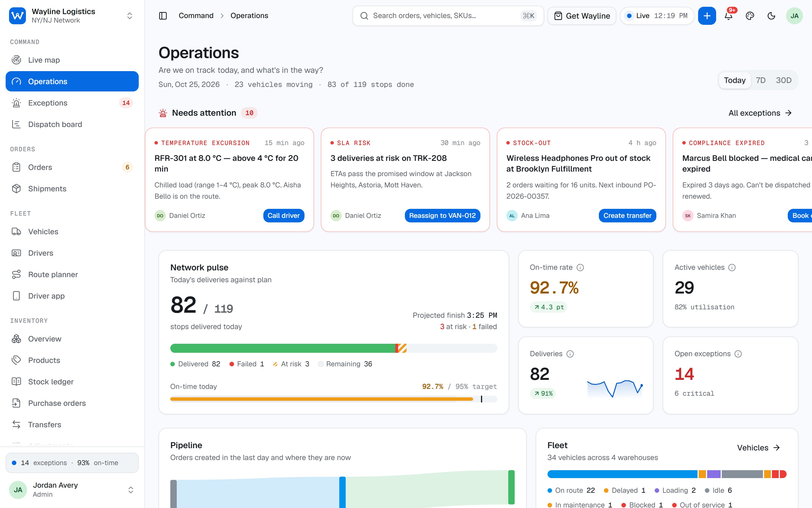This screenshot has width=812, height=508.
Task: Show info for the Deliveries card
Action: click(570, 354)
